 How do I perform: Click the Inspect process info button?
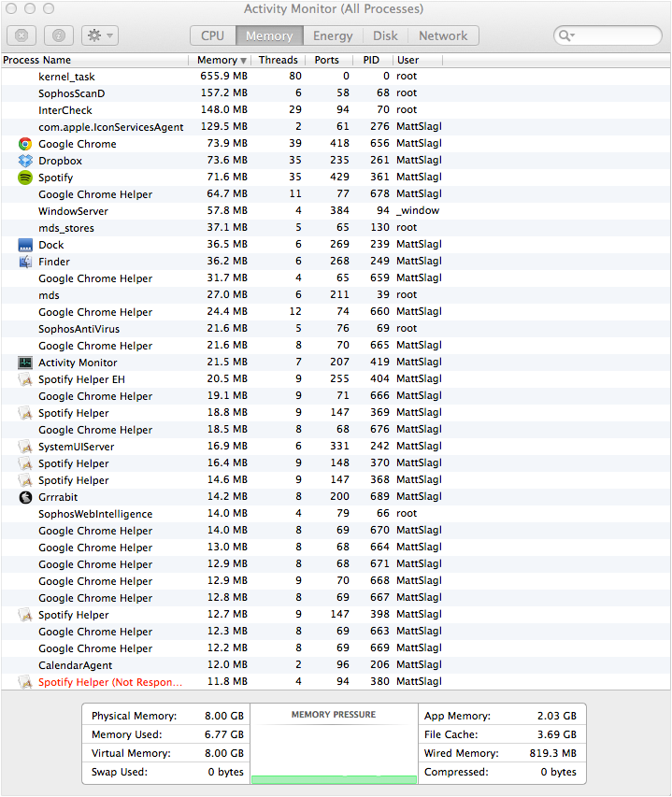point(59,36)
